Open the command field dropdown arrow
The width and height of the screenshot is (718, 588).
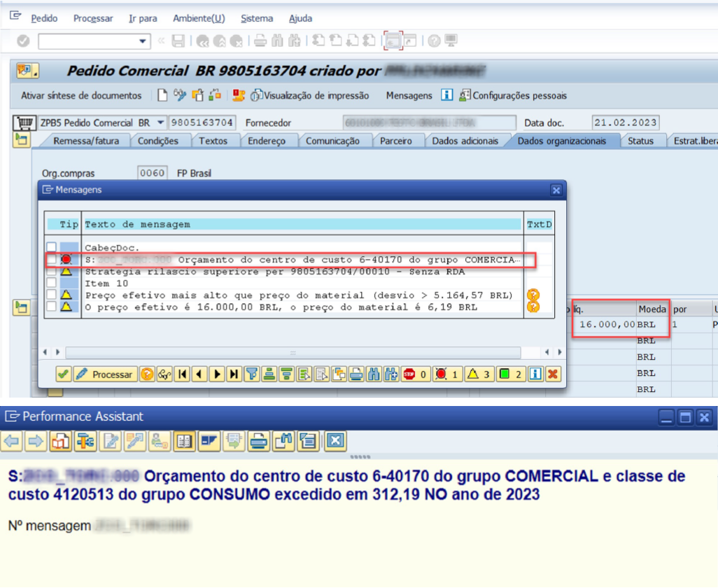click(x=144, y=41)
